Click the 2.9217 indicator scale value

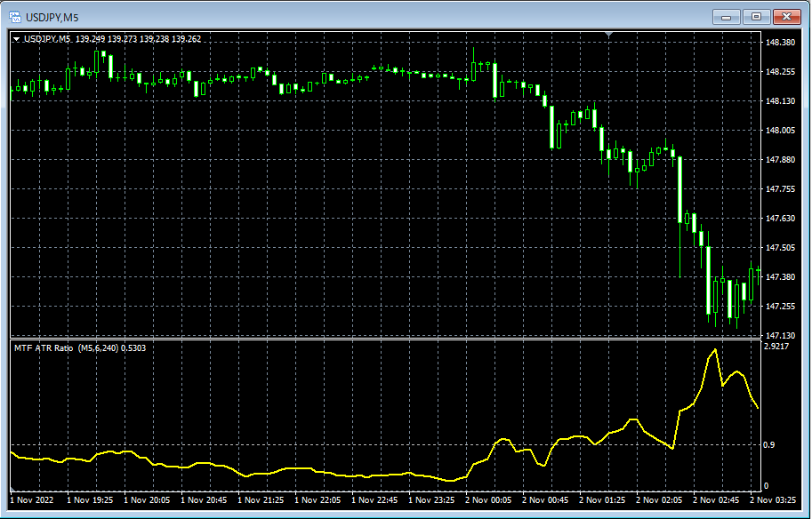776,347
